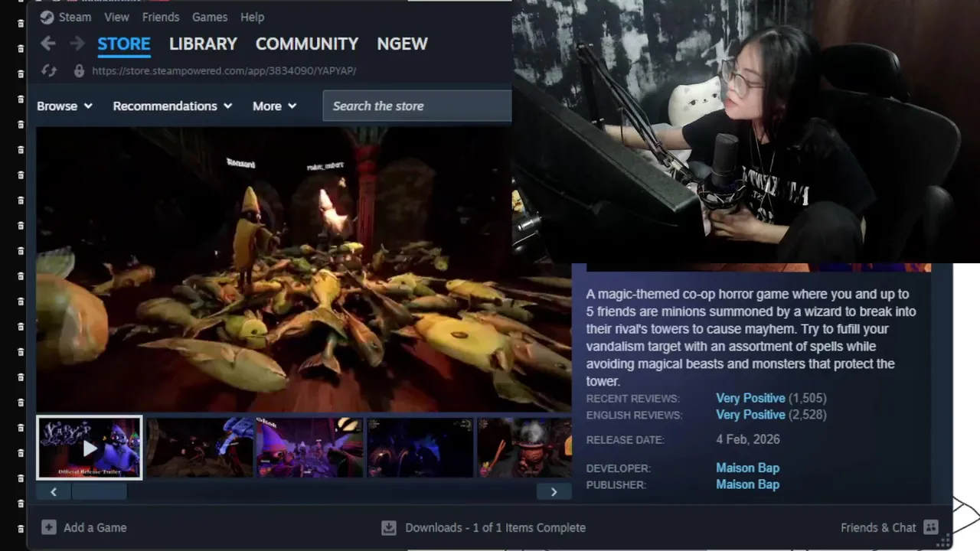Click the store page URL address

click(224, 70)
